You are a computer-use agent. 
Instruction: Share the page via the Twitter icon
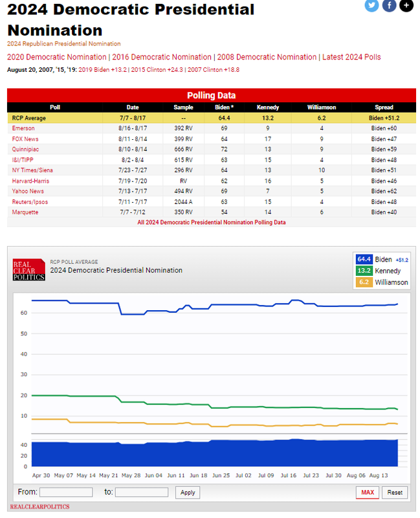click(x=371, y=5)
